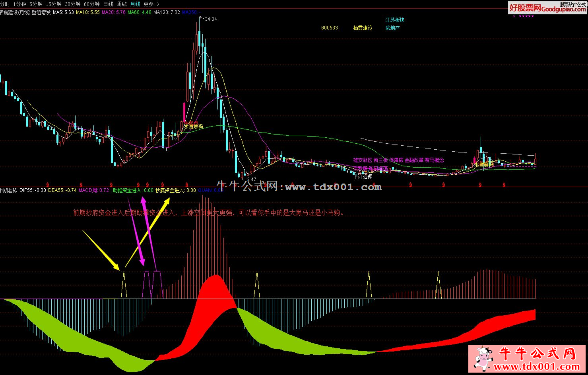Select the highlighted 月线 monthly tab
588x375 pixels.
(135, 4)
